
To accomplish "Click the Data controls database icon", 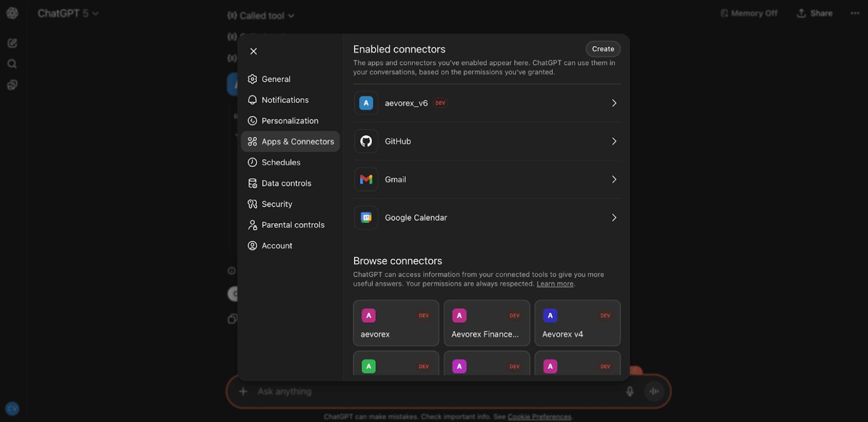I will 253,183.
